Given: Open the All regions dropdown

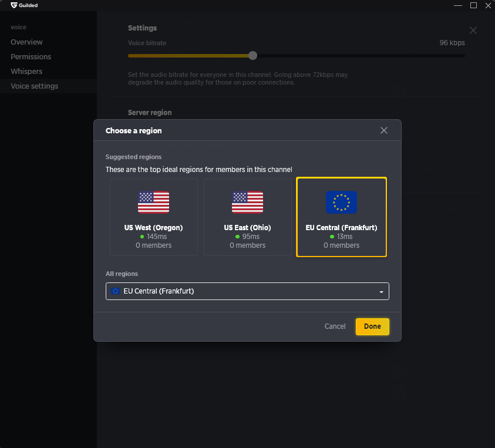Looking at the screenshot, I should click(x=248, y=291).
